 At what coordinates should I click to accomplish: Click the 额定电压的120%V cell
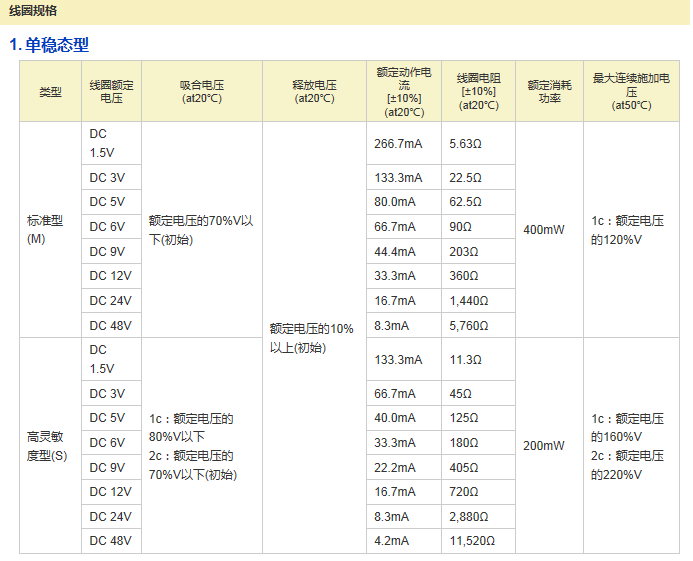point(627,230)
